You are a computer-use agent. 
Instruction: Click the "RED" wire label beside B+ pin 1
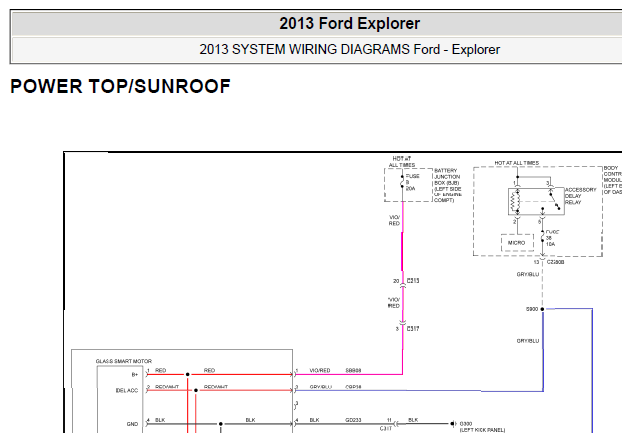(160, 370)
